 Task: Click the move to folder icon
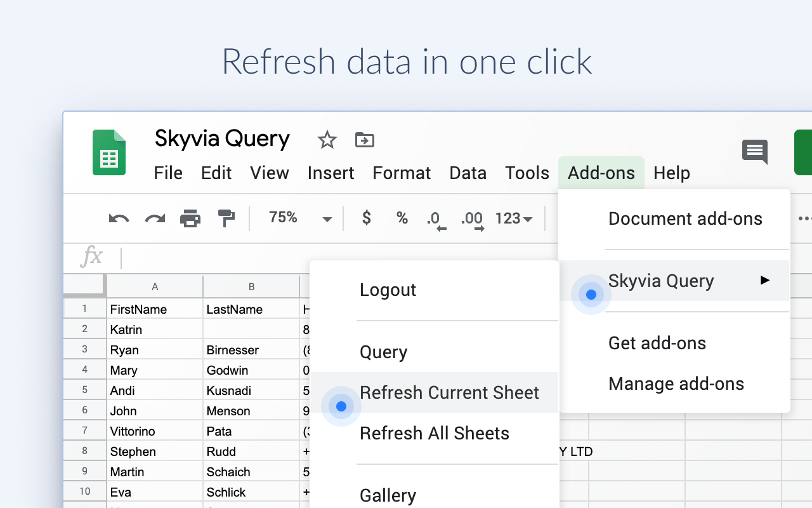click(364, 140)
